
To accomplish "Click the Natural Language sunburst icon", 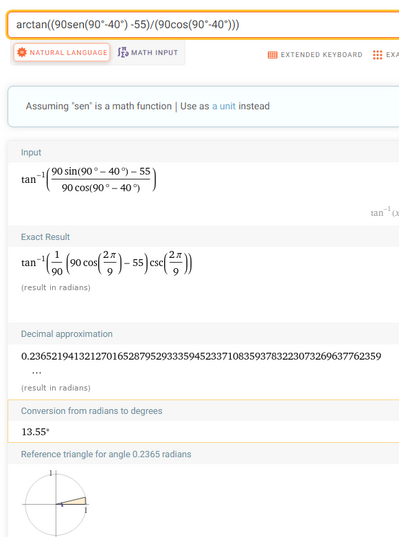I will click(x=22, y=52).
